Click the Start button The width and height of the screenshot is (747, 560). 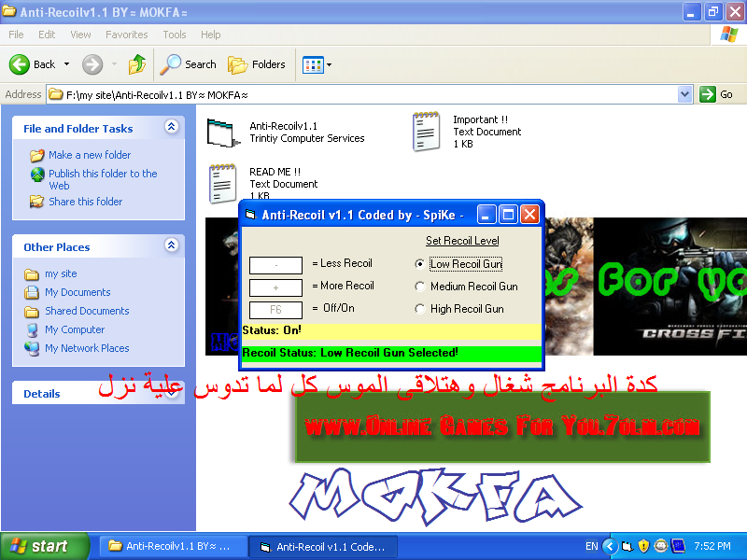44,546
